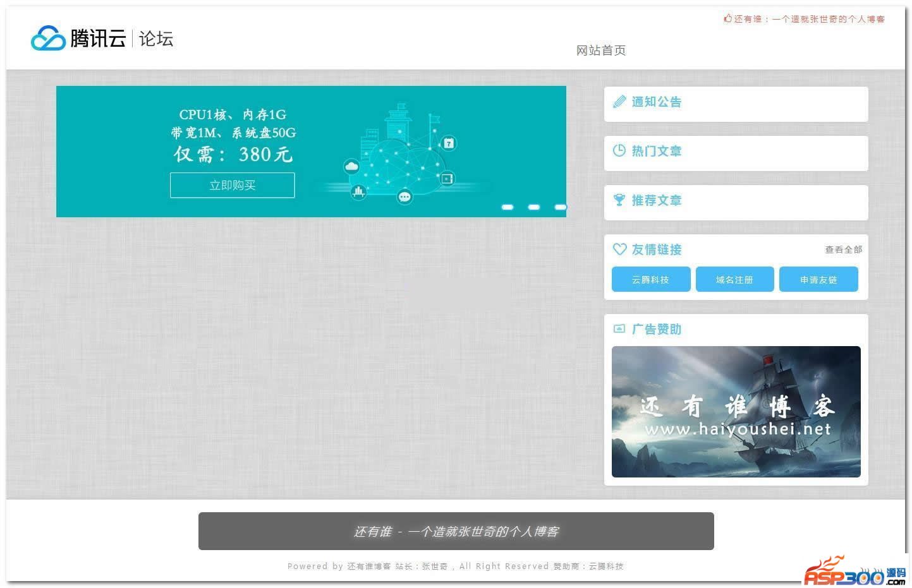Image resolution: width=912 pixels, height=588 pixels.
Task: Click the 立即购买 button on the banner
Action: point(233,185)
